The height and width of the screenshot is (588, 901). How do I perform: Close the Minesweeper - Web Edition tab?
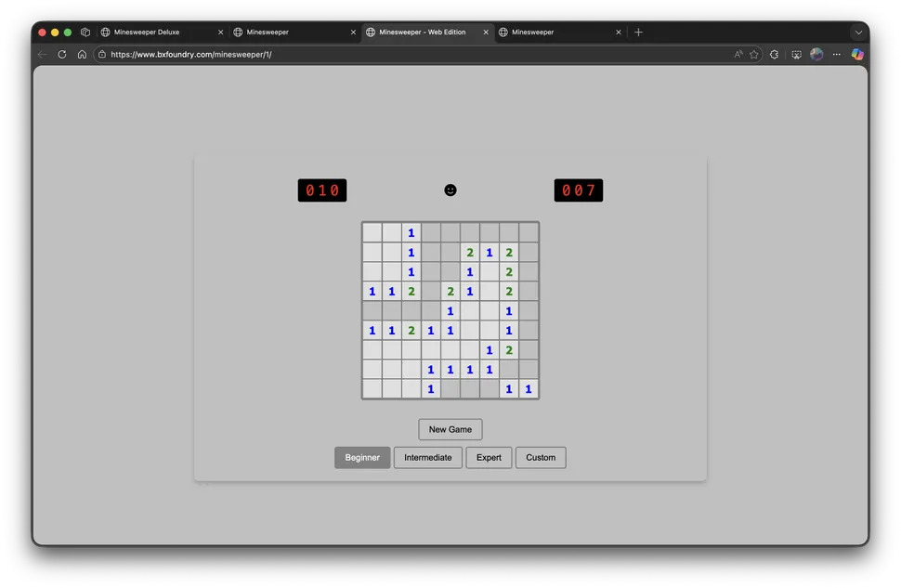[486, 33]
